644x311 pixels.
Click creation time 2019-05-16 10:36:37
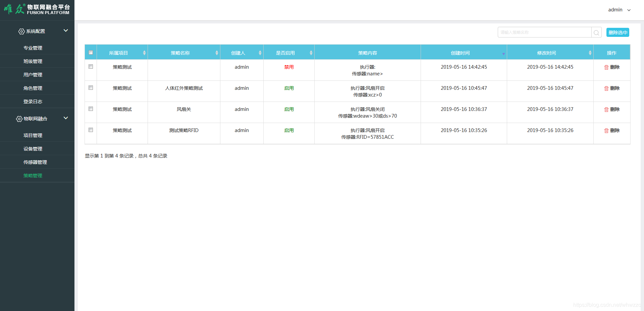(x=464, y=109)
